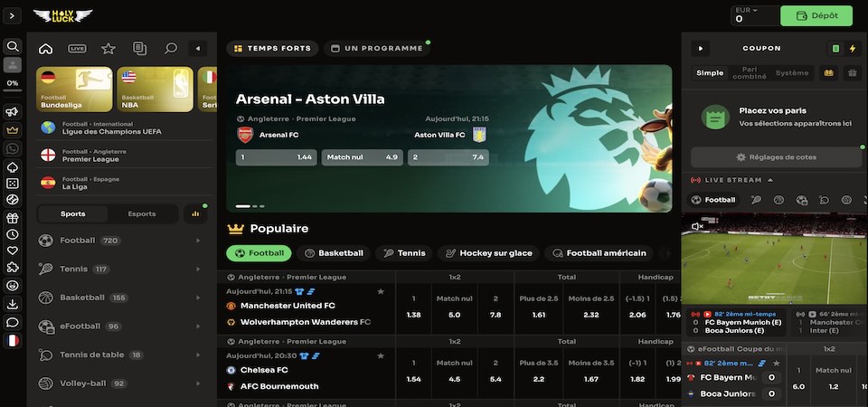Switch to Esports toggle option
Screen dimensions: 868x407
pyautogui.click(x=142, y=213)
